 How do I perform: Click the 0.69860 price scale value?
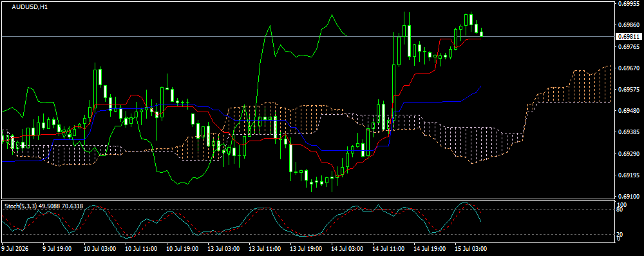point(628,25)
